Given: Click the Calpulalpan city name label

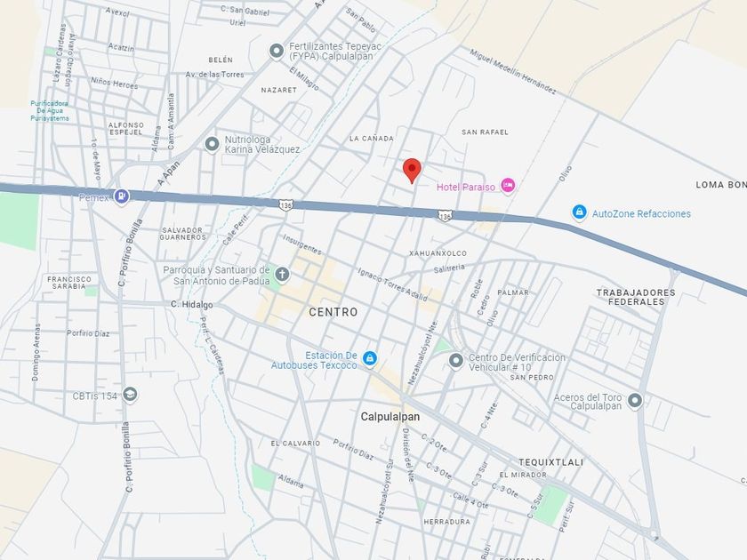Looking at the screenshot, I should pyautogui.click(x=390, y=417).
